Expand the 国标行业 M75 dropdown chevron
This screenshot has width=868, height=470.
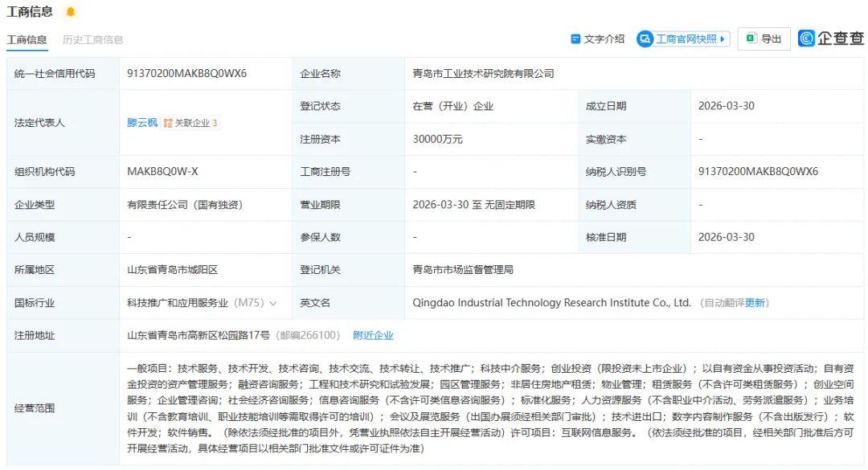273,304
